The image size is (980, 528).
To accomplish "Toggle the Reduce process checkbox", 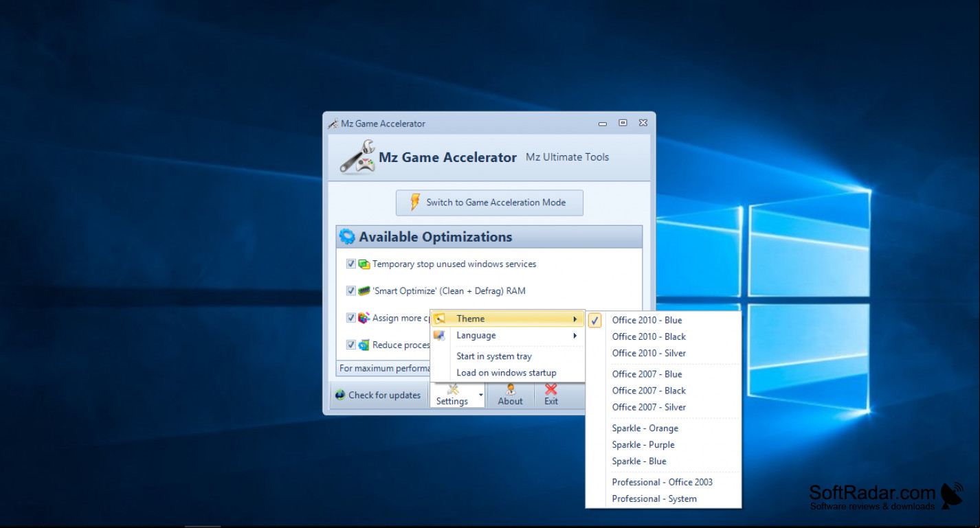I will [350, 345].
